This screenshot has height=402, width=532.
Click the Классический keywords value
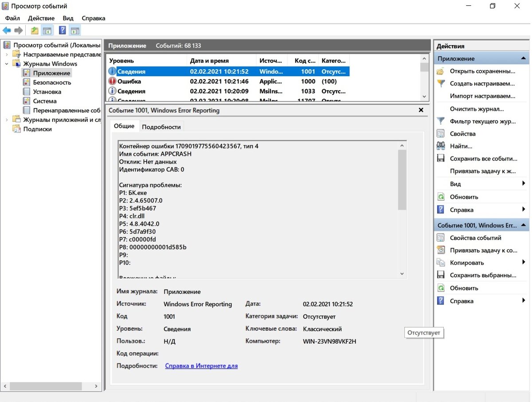[322, 329]
